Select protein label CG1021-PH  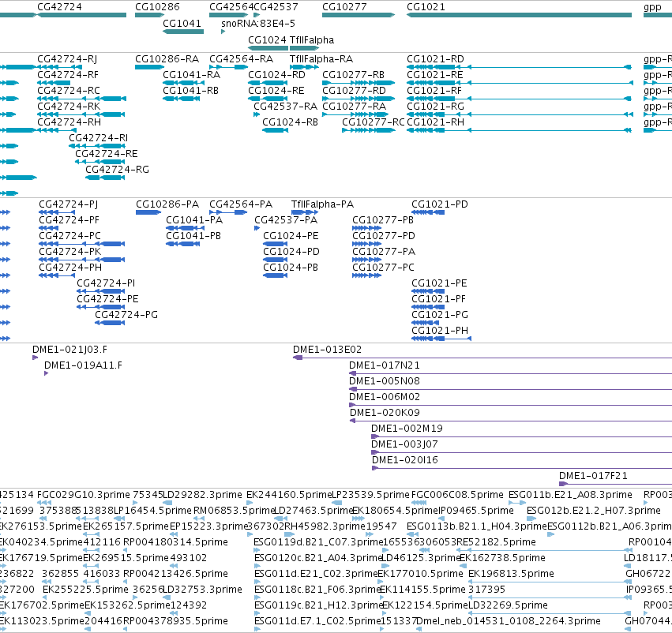(440, 331)
